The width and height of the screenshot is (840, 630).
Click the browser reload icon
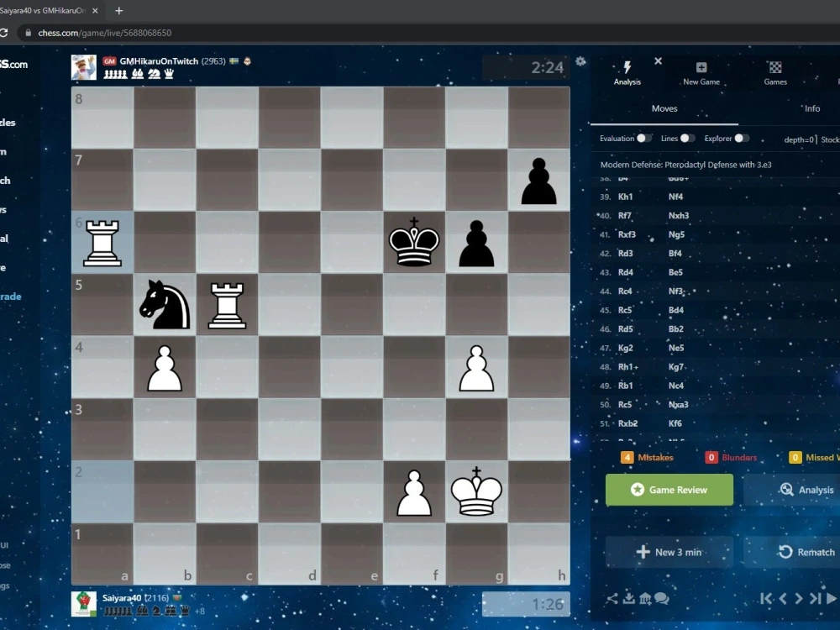pyautogui.click(x=3, y=33)
